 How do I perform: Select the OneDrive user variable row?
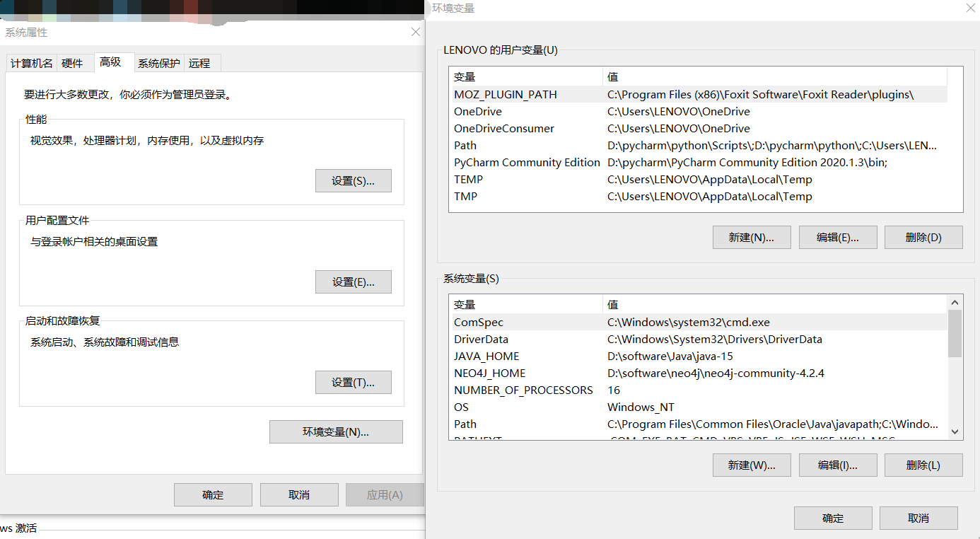(x=698, y=112)
